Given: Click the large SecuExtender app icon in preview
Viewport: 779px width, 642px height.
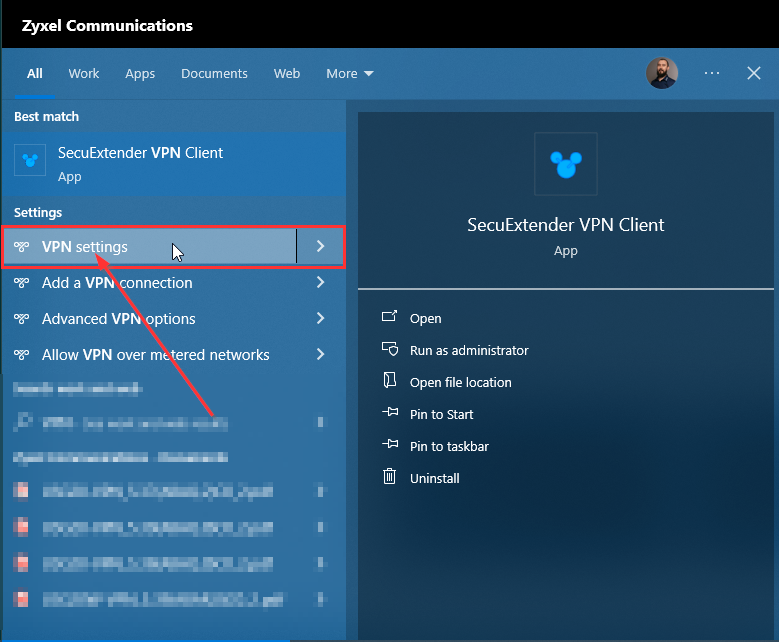Looking at the screenshot, I should [566, 164].
